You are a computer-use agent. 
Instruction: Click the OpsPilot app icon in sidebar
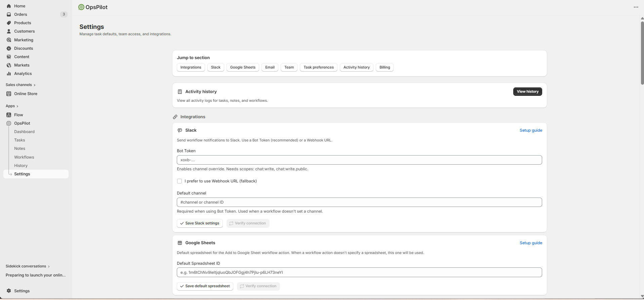[x=9, y=123]
